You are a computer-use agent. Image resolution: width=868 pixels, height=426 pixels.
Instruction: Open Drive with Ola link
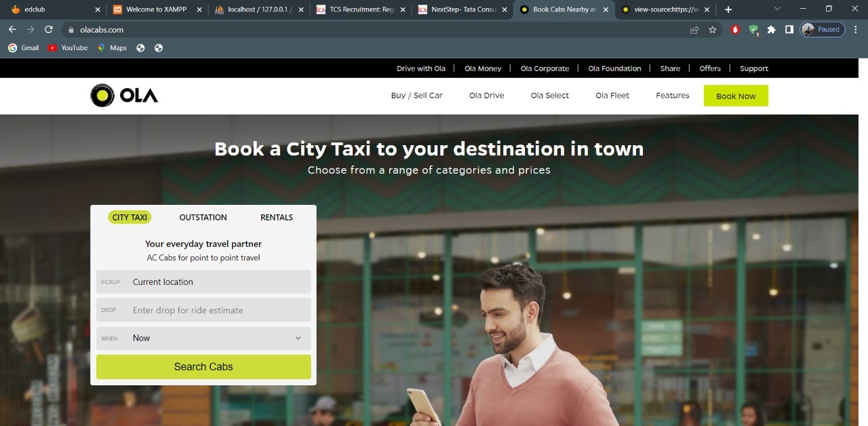[x=421, y=69]
